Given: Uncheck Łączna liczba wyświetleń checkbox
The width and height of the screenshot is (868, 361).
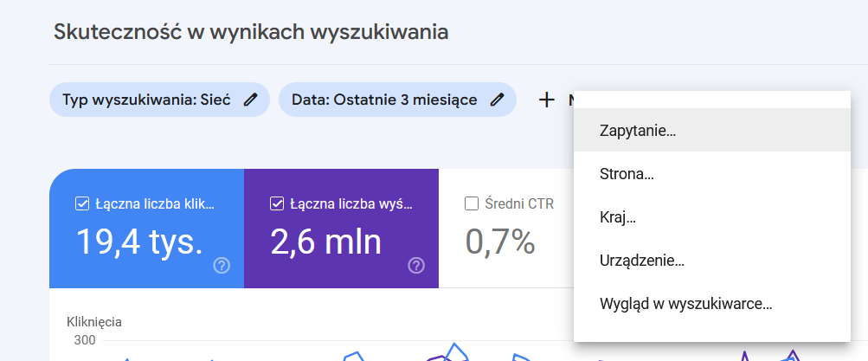Looking at the screenshot, I should coord(277,203).
